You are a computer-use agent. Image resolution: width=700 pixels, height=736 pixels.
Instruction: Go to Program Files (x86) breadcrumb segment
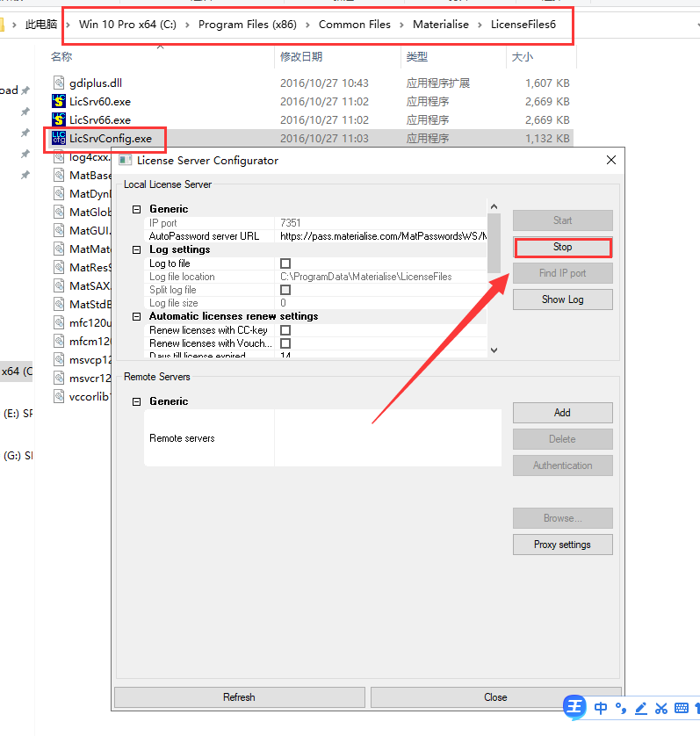point(248,25)
